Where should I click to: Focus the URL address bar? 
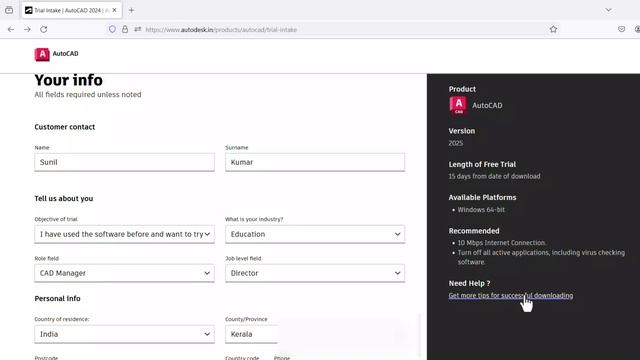[327, 29]
